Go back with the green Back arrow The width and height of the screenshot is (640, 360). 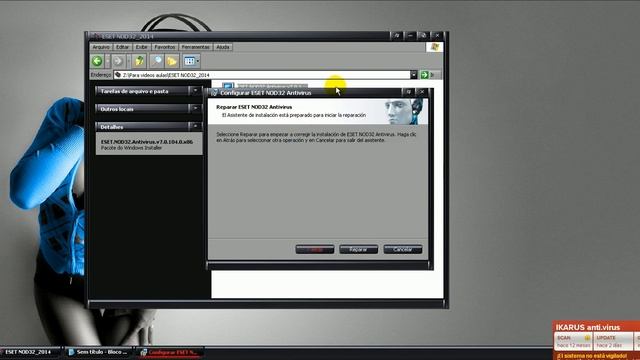[97, 61]
